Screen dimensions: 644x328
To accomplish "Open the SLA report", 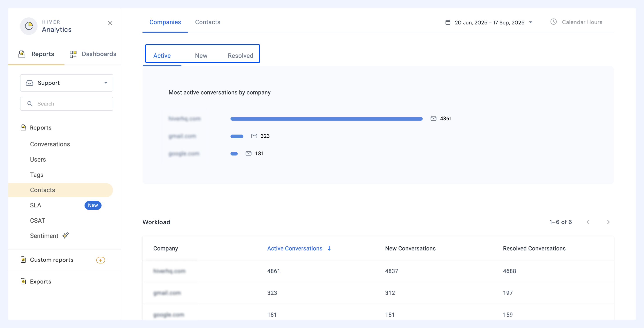I will pos(36,205).
